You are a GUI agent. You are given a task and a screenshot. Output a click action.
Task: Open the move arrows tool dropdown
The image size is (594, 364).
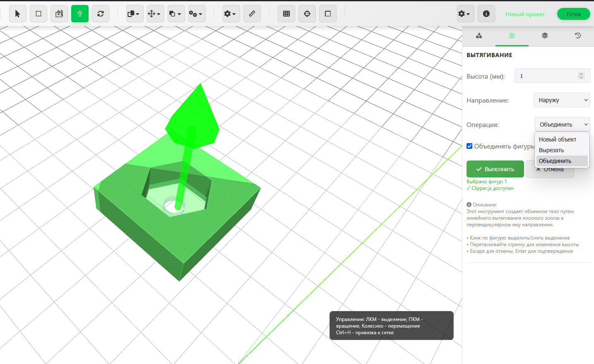[x=155, y=14]
